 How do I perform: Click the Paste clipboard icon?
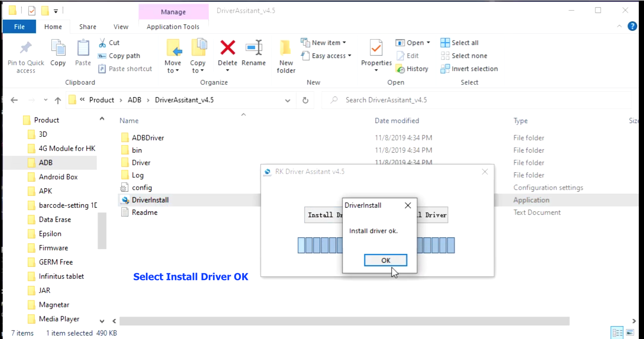pyautogui.click(x=83, y=48)
